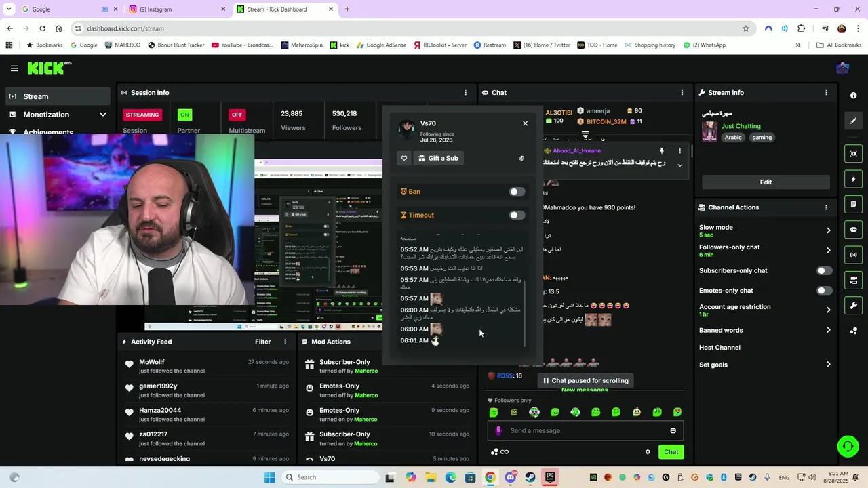Open a new browser tab

pos(347,9)
